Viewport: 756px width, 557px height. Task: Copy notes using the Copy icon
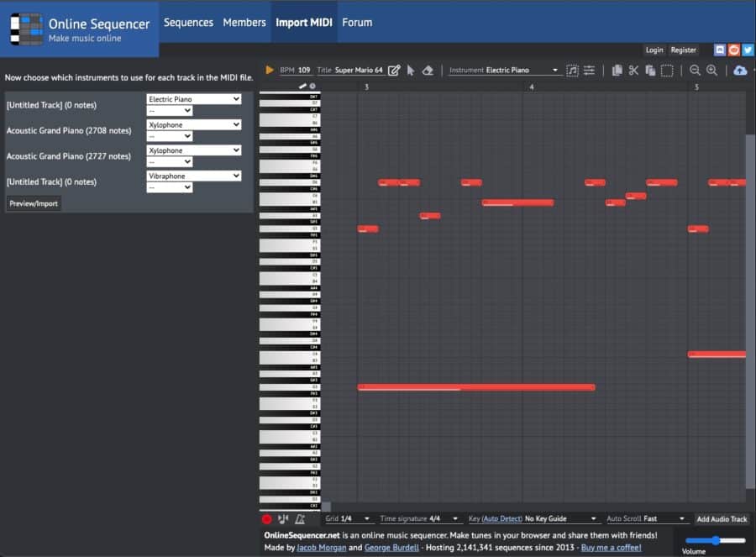point(618,71)
